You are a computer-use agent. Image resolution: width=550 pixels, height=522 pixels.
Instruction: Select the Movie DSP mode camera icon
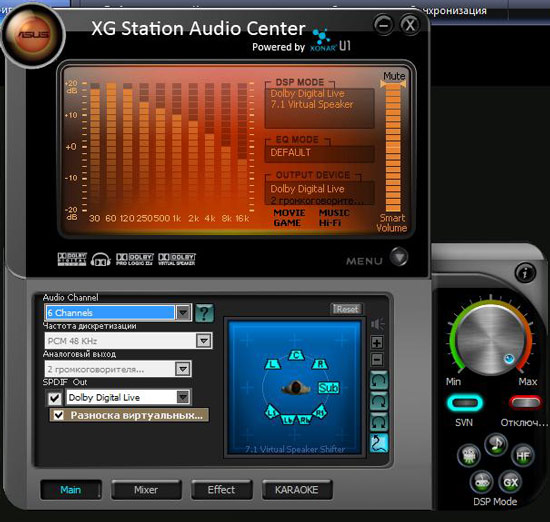coord(469,455)
